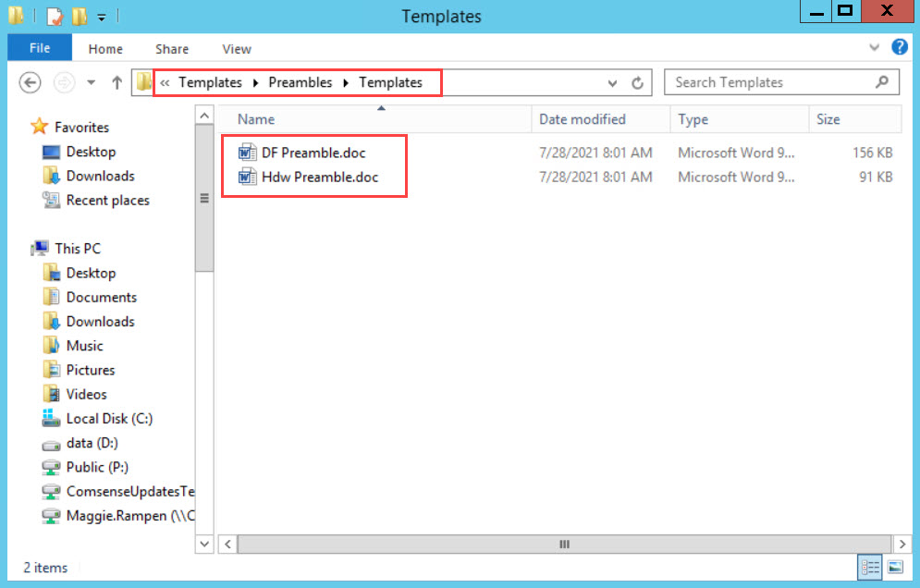Image resolution: width=920 pixels, height=588 pixels.
Task: Sort files by the Type column
Action: coord(740,119)
